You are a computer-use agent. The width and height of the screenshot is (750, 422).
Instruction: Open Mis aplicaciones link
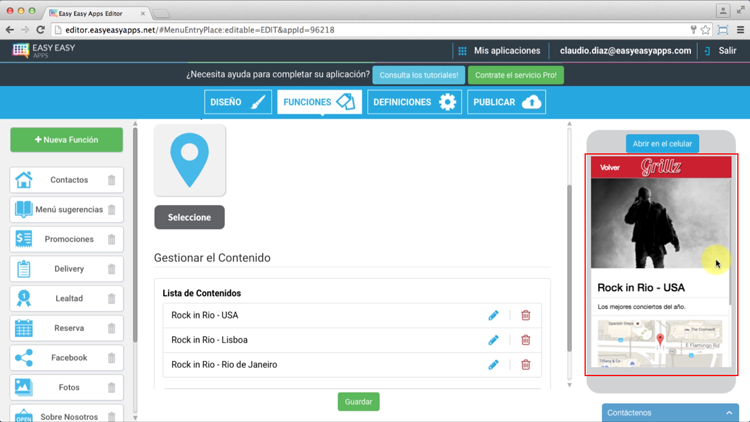click(x=507, y=51)
